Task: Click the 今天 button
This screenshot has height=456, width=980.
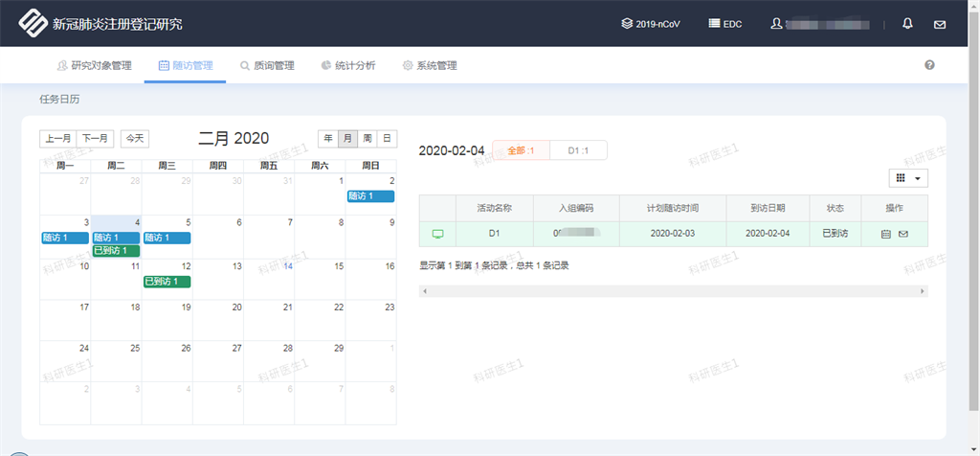Action: 135,139
